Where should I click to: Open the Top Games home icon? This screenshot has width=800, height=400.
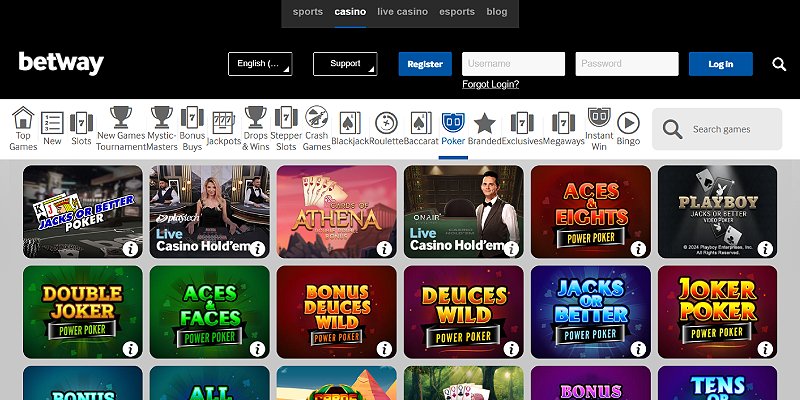[x=23, y=118]
